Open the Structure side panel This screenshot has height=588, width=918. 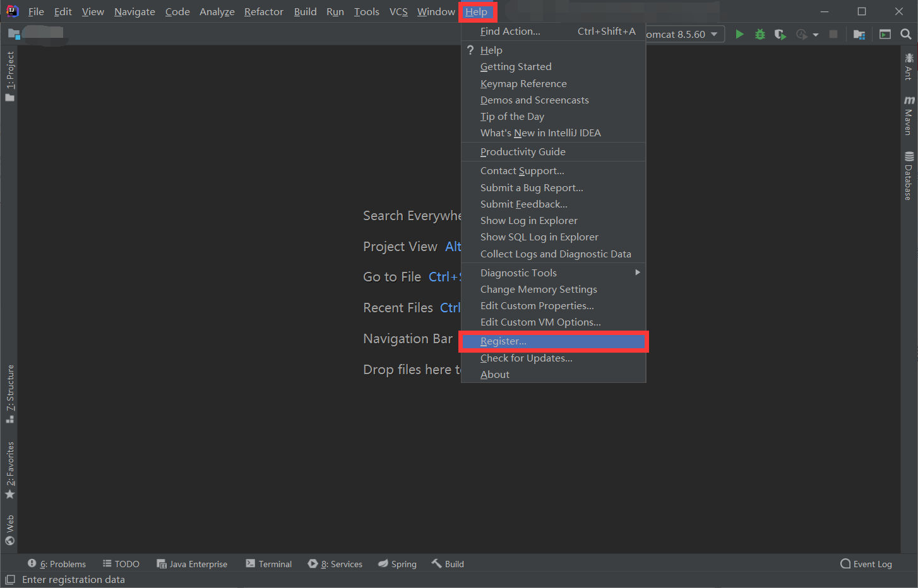9,394
